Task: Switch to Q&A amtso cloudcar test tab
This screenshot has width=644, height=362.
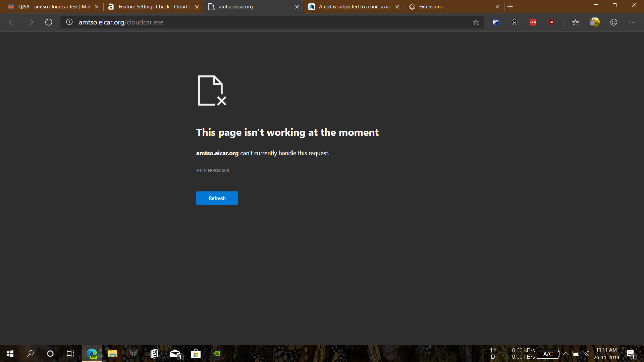Action: point(50,7)
